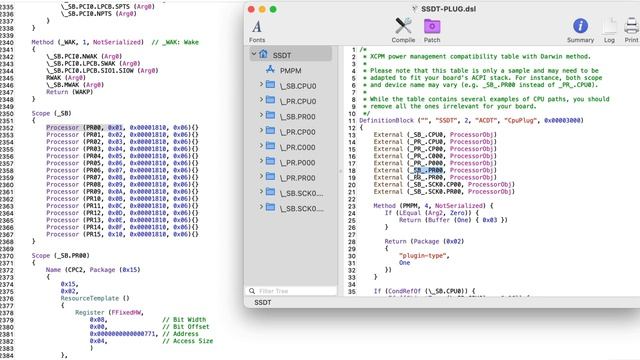Click "CpuPlug" string in DefinitionBlock line

point(522,120)
